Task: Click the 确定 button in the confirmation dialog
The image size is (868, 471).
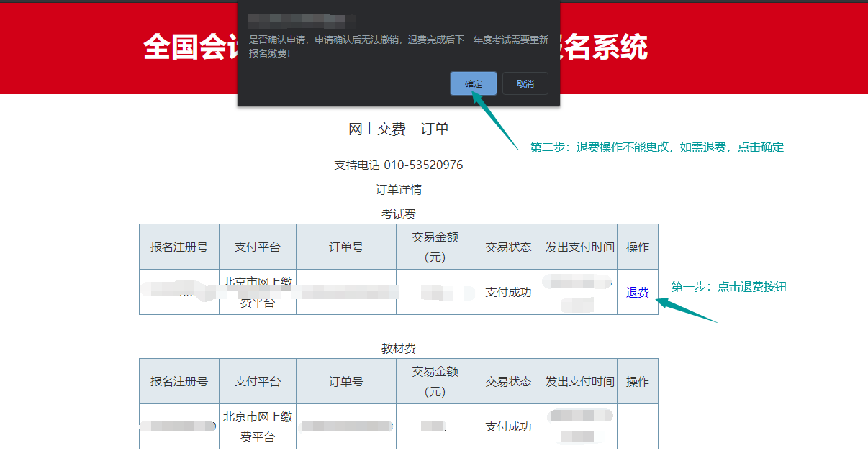Action: point(474,83)
